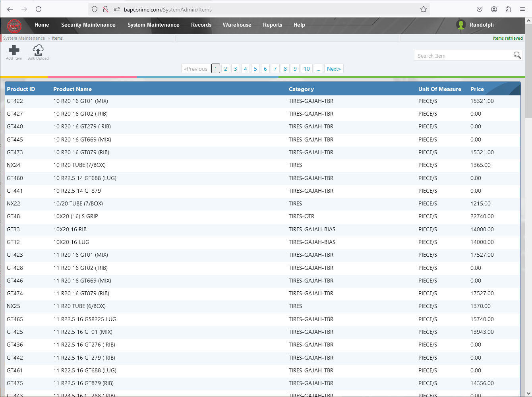Open the Bulk Upload cloud icon
The image size is (532, 397).
[38, 50]
